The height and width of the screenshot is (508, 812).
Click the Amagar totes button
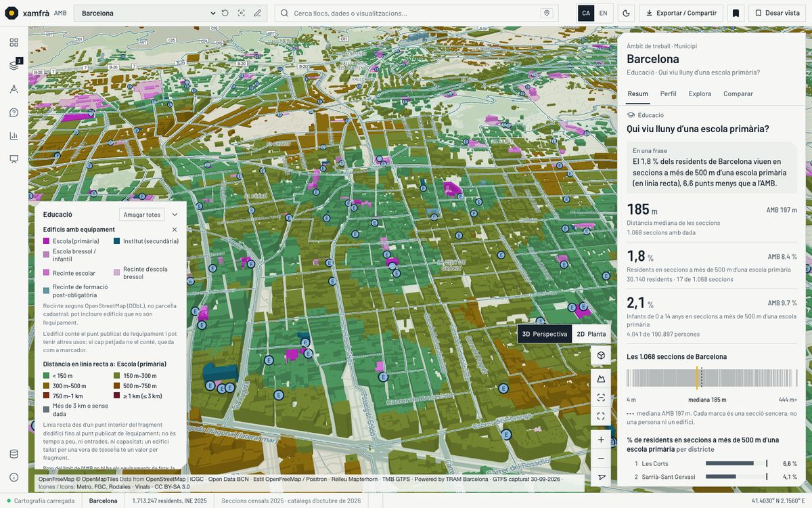click(142, 215)
